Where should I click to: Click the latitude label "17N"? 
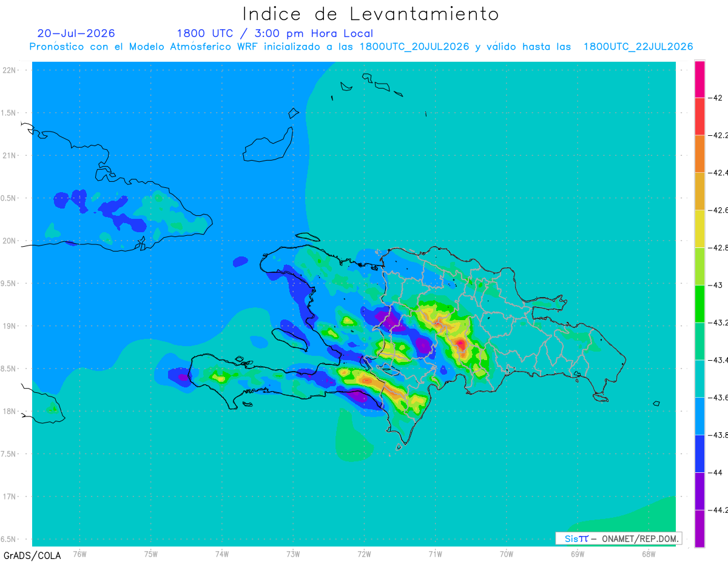click(10, 497)
